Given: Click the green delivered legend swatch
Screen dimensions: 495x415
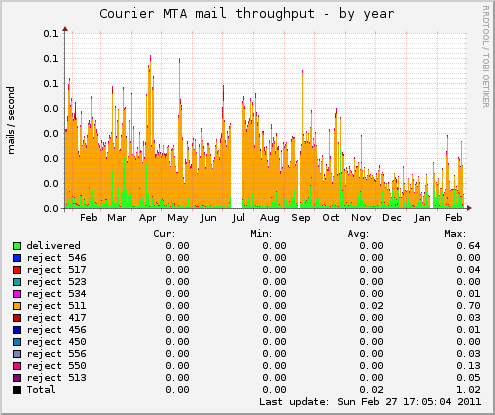Looking at the screenshot, I should 17,246.
